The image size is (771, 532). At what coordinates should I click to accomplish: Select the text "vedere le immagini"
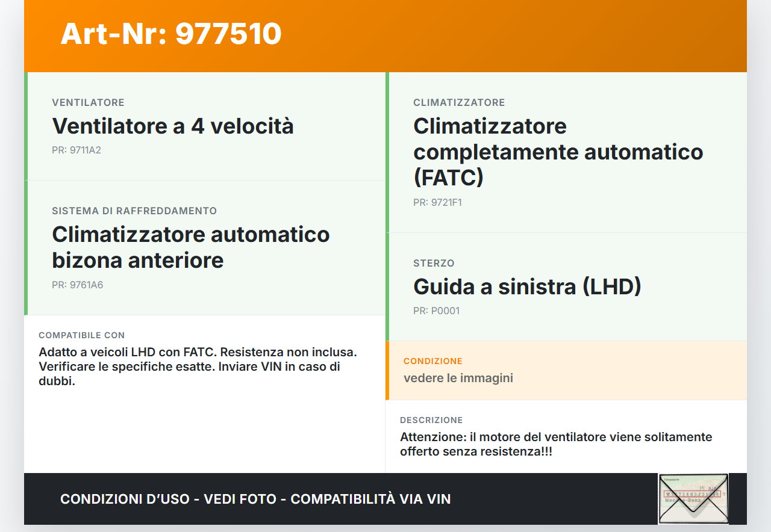tap(458, 379)
